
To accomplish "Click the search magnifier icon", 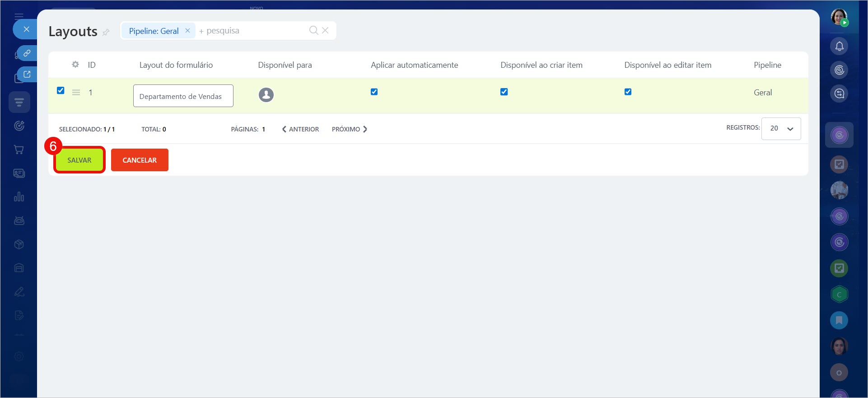I will (x=313, y=30).
